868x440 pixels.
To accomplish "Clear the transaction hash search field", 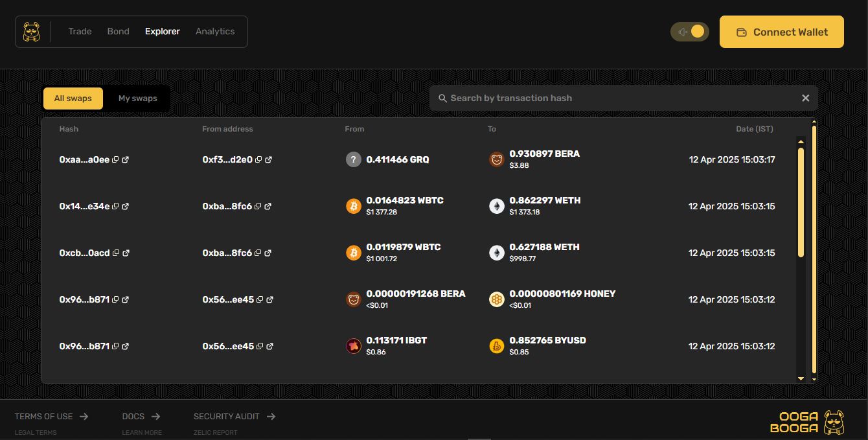I will pyautogui.click(x=805, y=98).
